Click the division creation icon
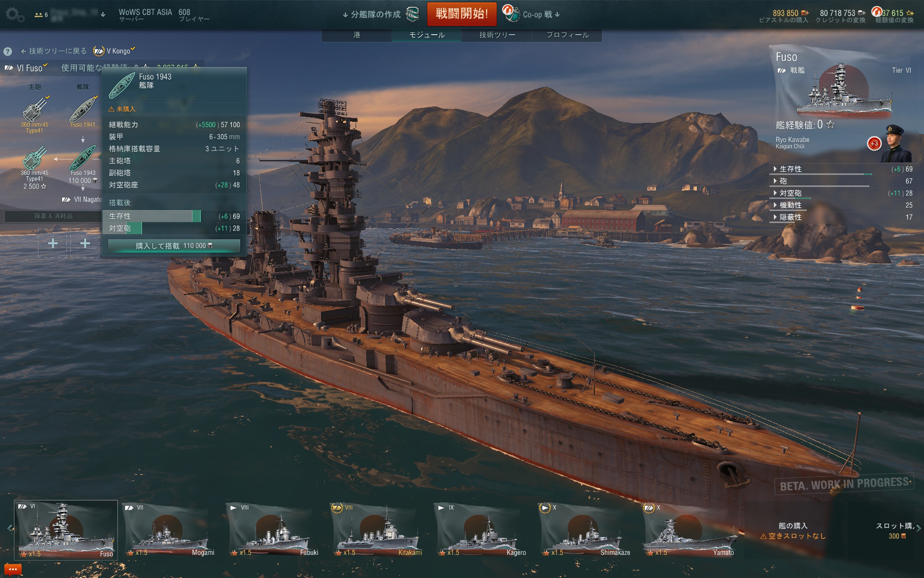Image resolution: width=924 pixels, height=578 pixels. click(x=412, y=14)
